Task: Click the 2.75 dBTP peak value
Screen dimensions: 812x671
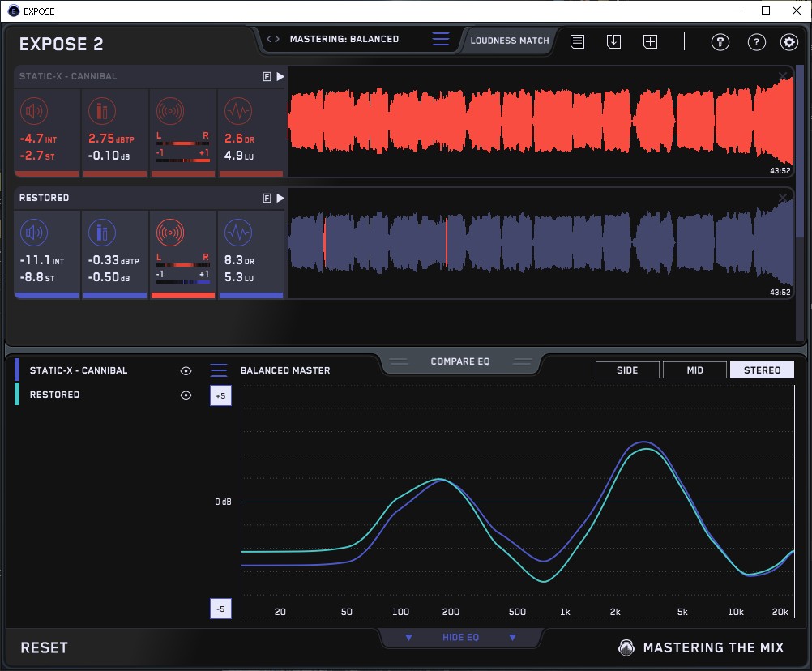Action: pyautogui.click(x=111, y=139)
